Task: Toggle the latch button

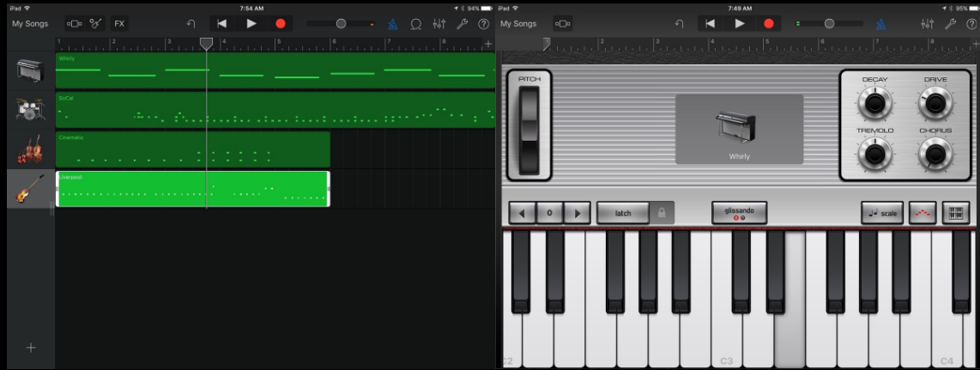Action: (x=623, y=213)
